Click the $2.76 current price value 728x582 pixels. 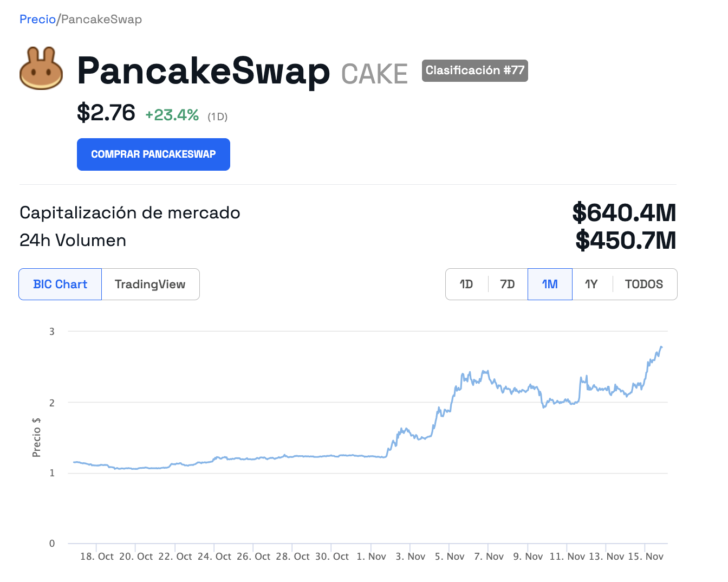click(106, 113)
